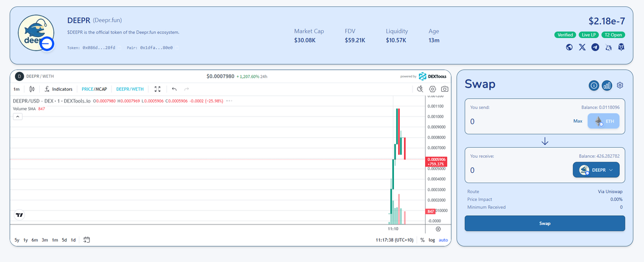The image size is (644, 262).
Task: Select the 1y date range
Action: pos(25,240)
